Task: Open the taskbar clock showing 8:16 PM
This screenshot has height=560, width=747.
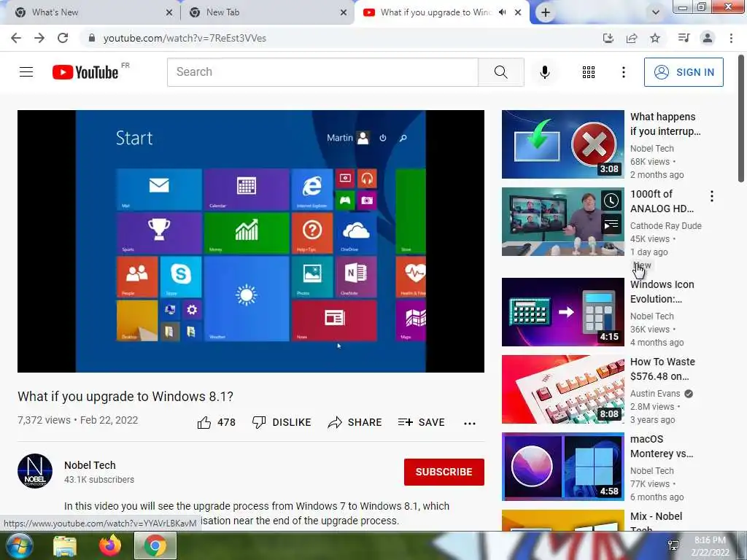Action: click(710, 545)
